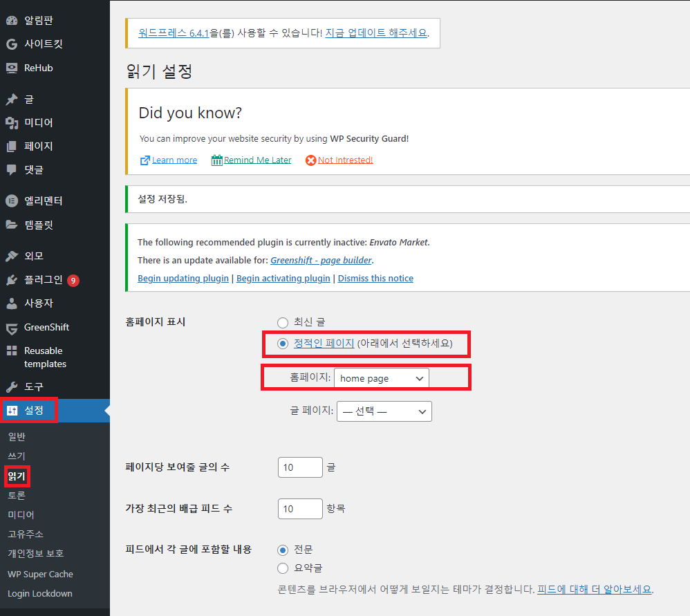This screenshot has height=616, width=690.
Task: Select the 정적인 페이지 option
Action: pyautogui.click(x=282, y=344)
